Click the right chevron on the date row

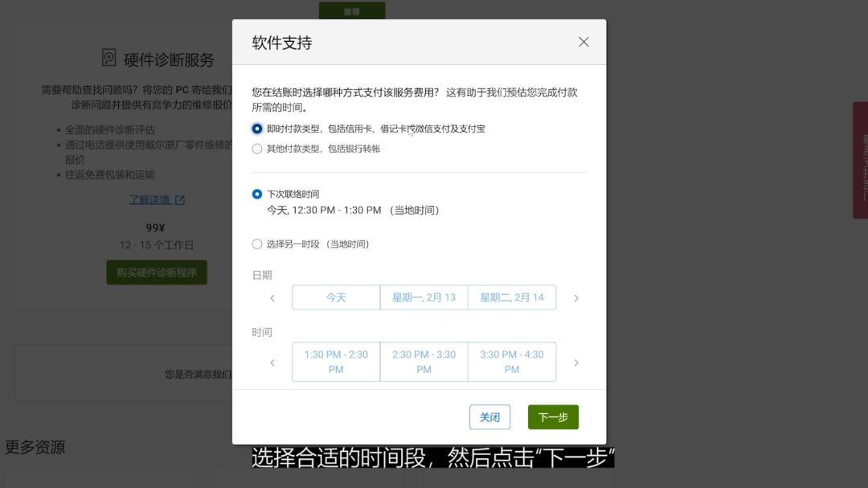pyautogui.click(x=576, y=297)
